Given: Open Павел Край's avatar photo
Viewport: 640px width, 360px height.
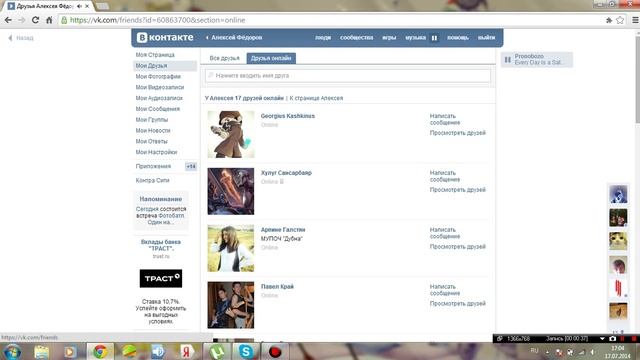Looking at the screenshot, I should pyautogui.click(x=231, y=305).
